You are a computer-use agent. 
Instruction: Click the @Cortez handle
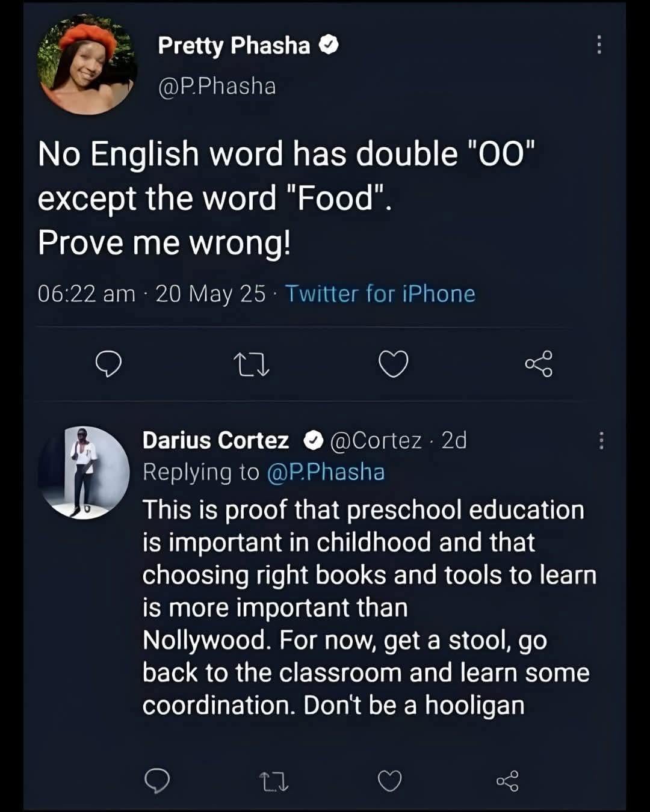pyautogui.click(x=376, y=440)
